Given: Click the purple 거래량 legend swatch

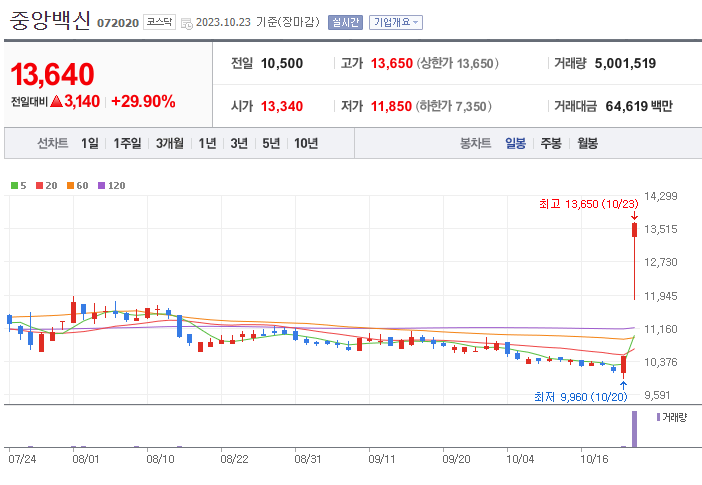Looking at the screenshot, I should point(659,417).
